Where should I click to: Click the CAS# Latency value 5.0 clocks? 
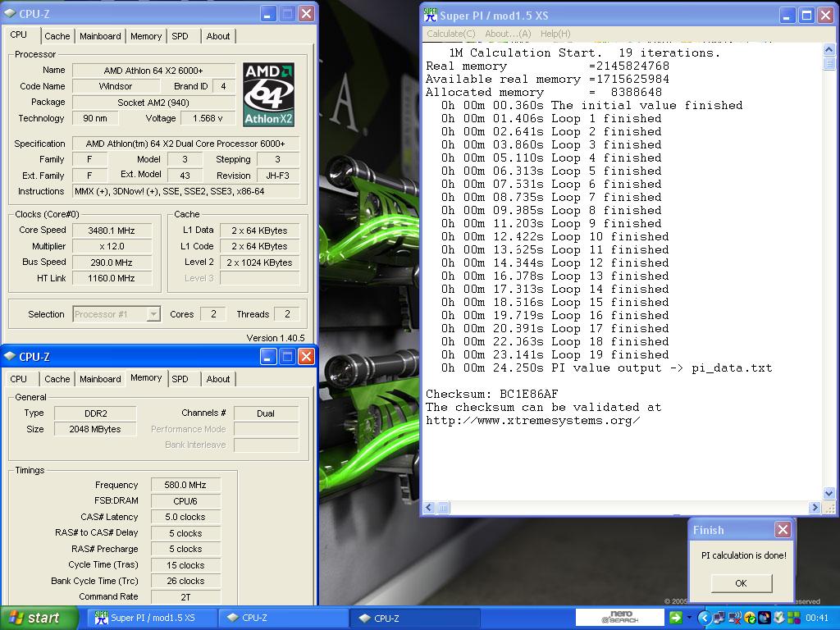point(185,517)
